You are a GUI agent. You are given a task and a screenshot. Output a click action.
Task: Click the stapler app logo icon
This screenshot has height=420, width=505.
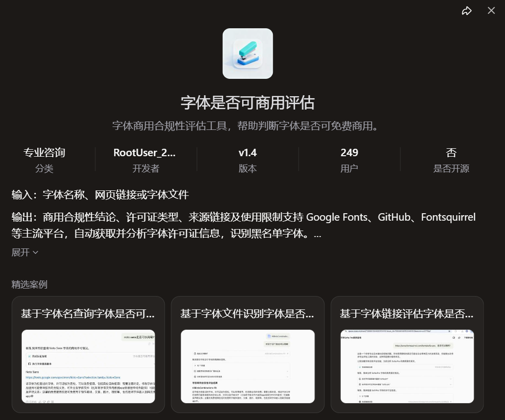click(248, 53)
